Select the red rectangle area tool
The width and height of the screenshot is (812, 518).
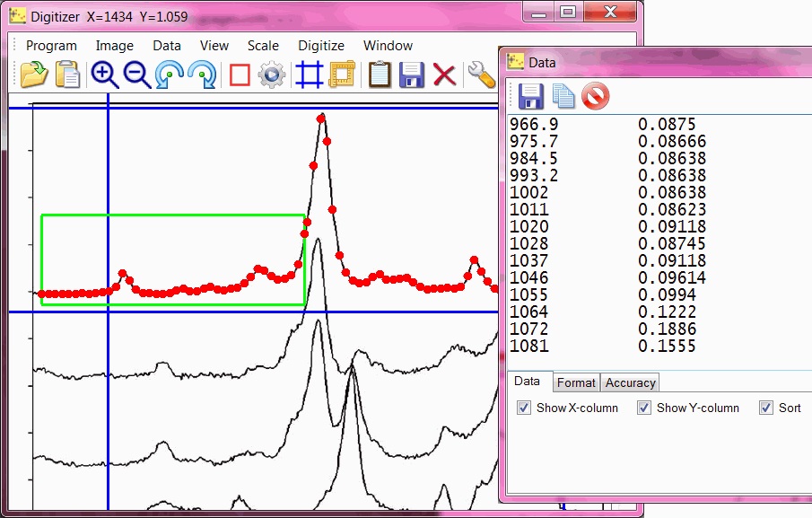point(239,75)
